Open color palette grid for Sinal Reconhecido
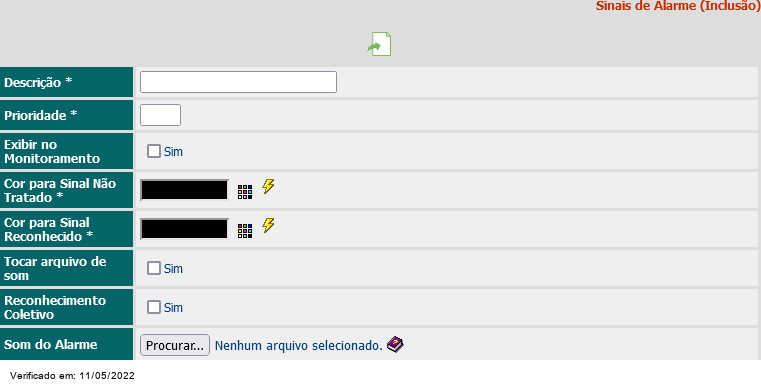This screenshot has width=761, height=390. click(245, 231)
